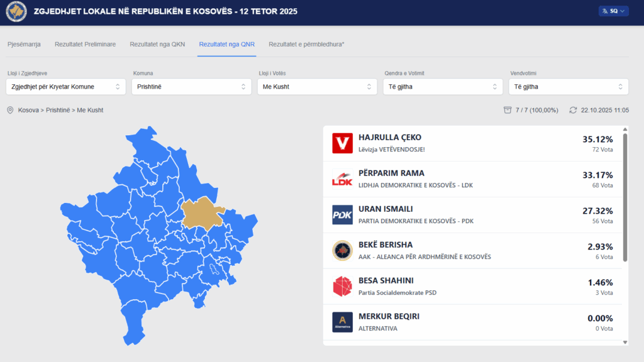Click the Kosovo election commission logo
The height and width of the screenshot is (362, 644).
(16, 12)
